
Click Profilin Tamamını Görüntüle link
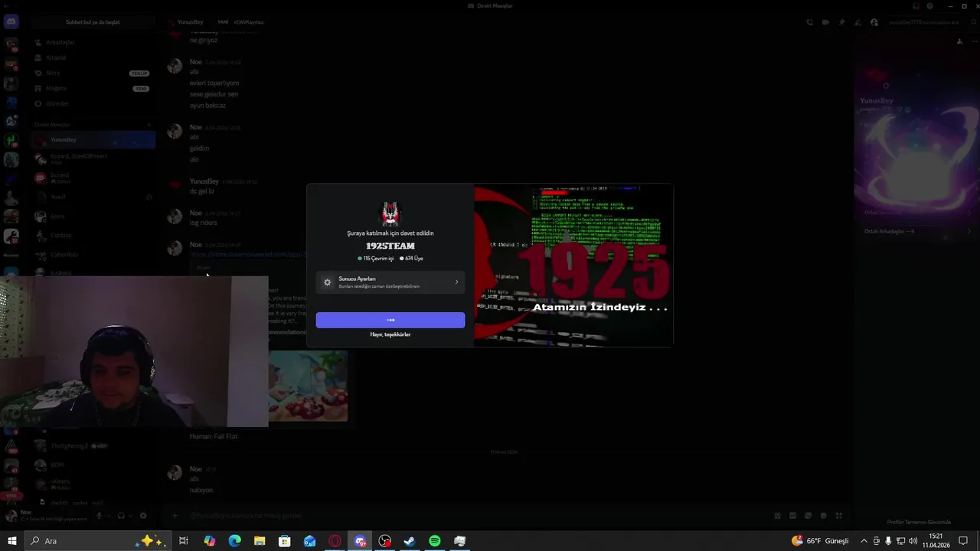919,522
